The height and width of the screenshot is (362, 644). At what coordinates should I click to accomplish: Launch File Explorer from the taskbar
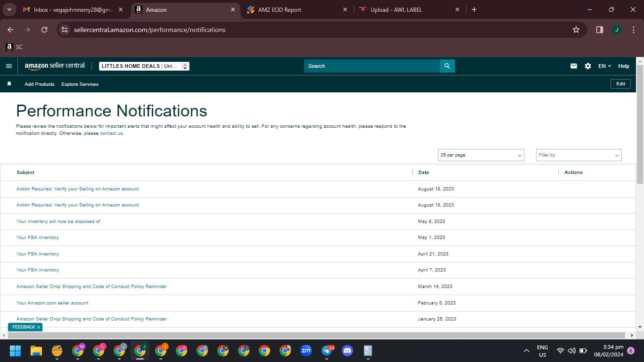(x=36, y=351)
